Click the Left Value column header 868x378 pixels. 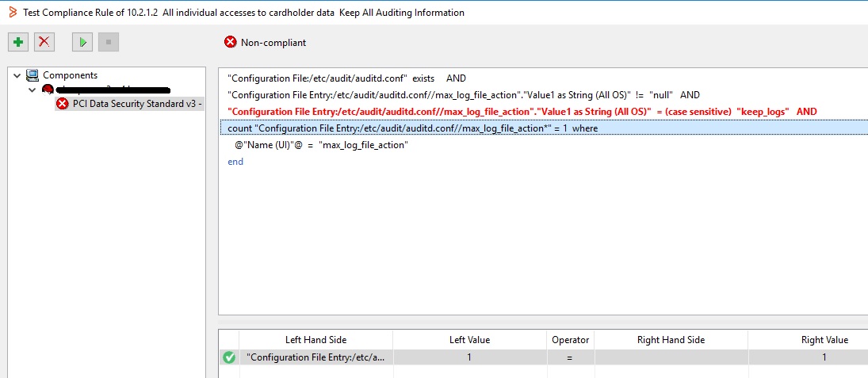469,340
